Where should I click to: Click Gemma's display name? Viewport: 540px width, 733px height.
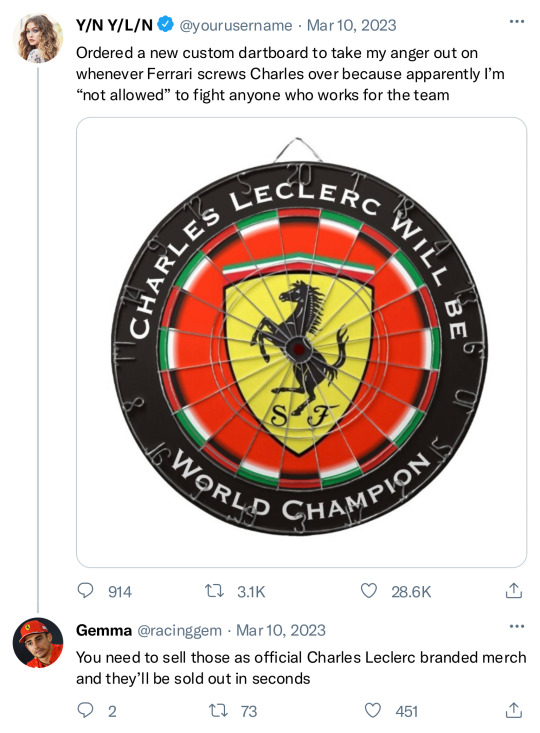104,630
